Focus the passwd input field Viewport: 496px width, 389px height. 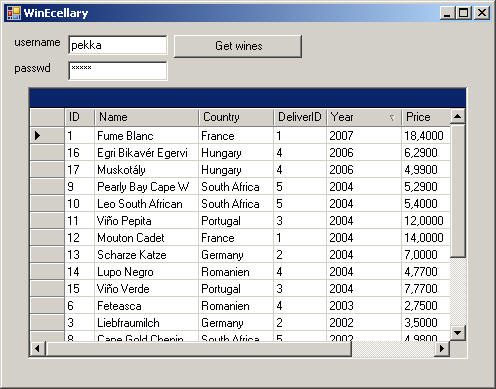click(118, 71)
